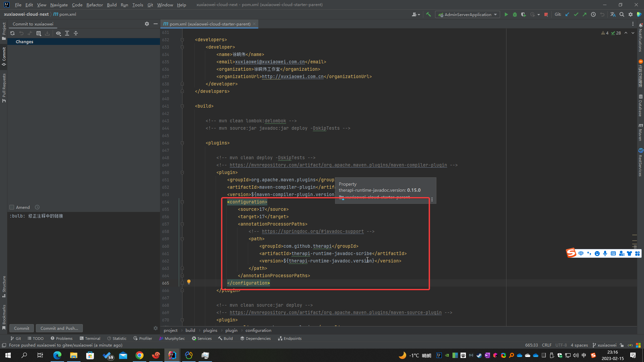Update project via the blue Git arrow
Image resolution: width=644 pixels, height=362 pixels.
(567, 14)
